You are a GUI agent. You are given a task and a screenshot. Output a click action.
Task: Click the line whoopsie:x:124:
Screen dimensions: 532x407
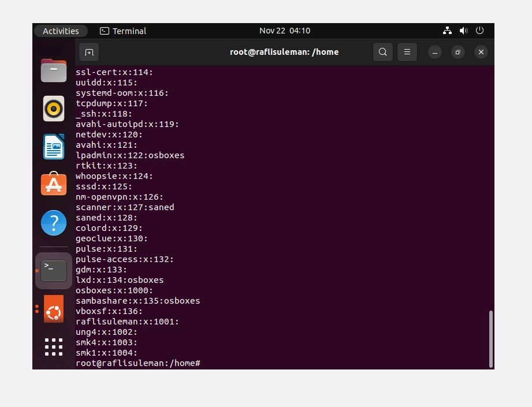114,176
